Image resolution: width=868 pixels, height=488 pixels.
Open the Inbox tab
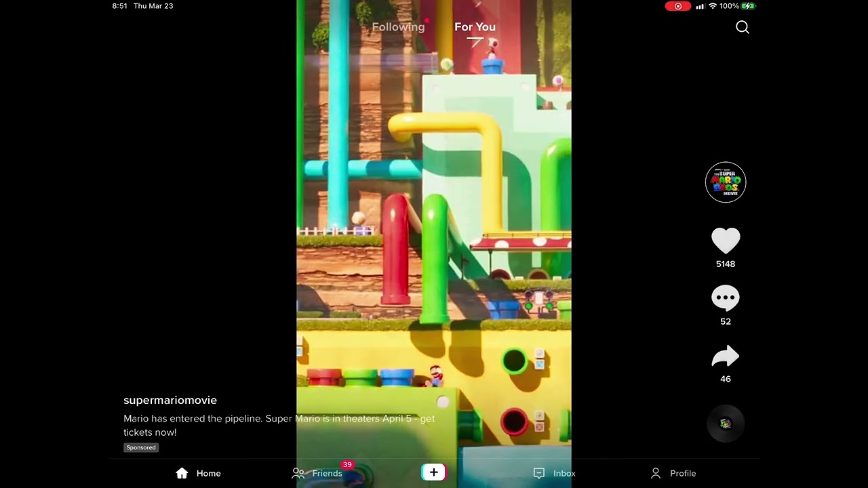click(x=555, y=473)
